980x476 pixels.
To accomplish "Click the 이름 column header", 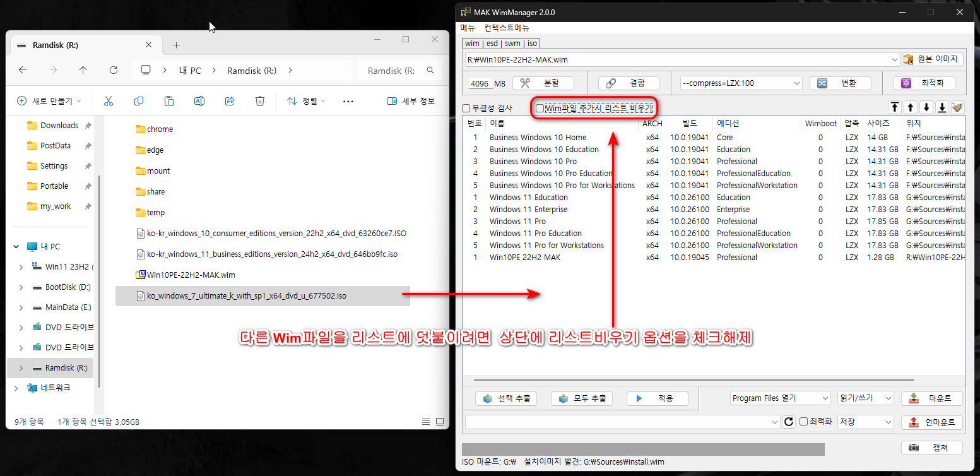I will (497, 124).
